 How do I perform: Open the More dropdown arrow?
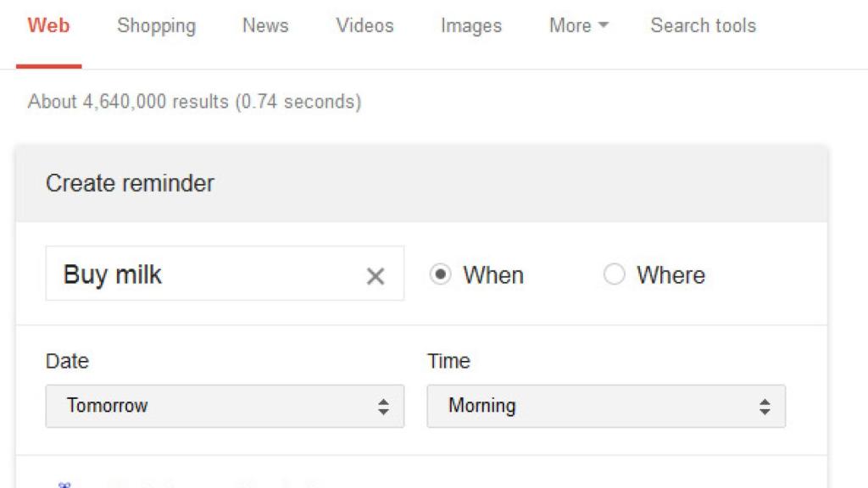click(x=602, y=25)
